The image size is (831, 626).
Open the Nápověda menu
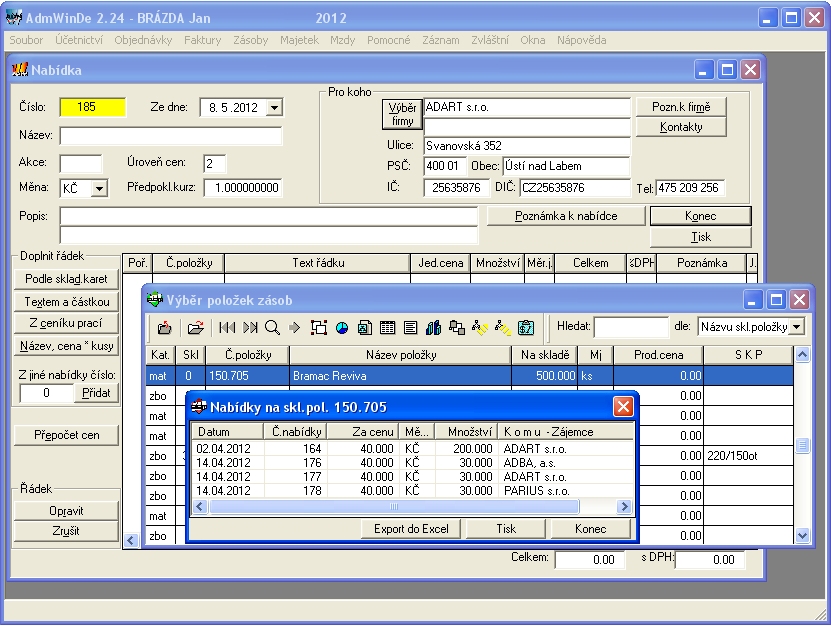point(581,40)
